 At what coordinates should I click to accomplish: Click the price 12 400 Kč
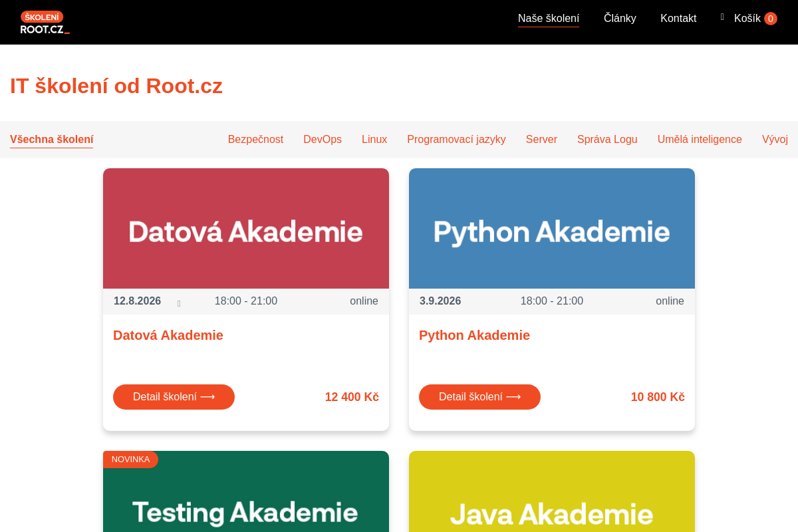tap(352, 397)
